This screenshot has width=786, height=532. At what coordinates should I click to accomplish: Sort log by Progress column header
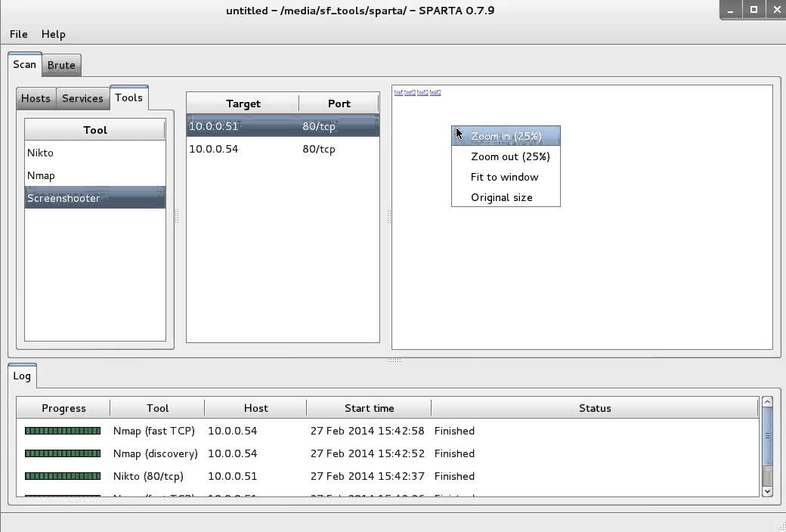pos(63,408)
